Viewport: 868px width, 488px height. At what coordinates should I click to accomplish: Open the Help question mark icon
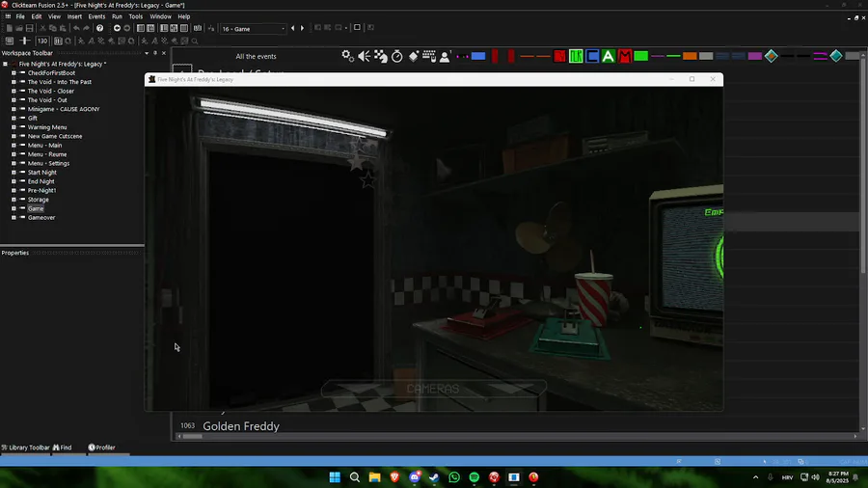pos(99,28)
